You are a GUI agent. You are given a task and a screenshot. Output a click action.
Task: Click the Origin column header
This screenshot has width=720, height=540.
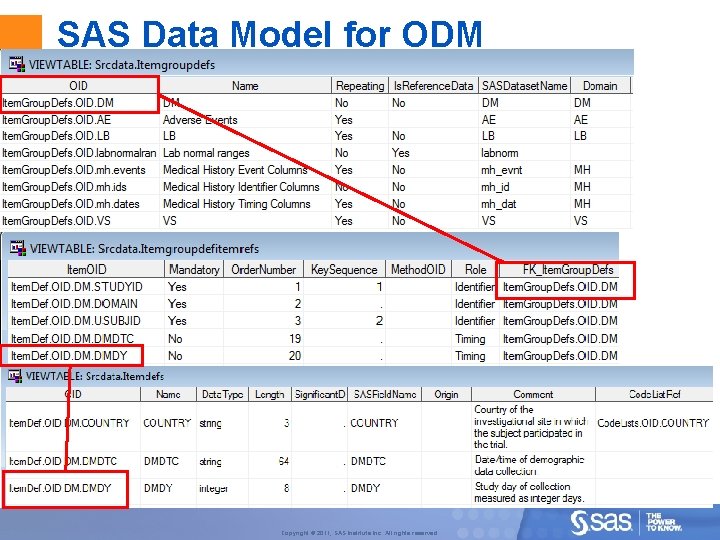[x=446, y=394]
